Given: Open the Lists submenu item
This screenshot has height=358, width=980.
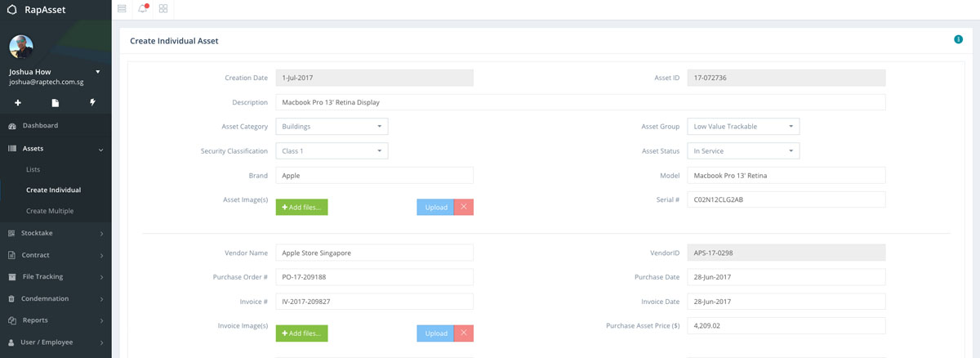Looking at the screenshot, I should coord(33,169).
